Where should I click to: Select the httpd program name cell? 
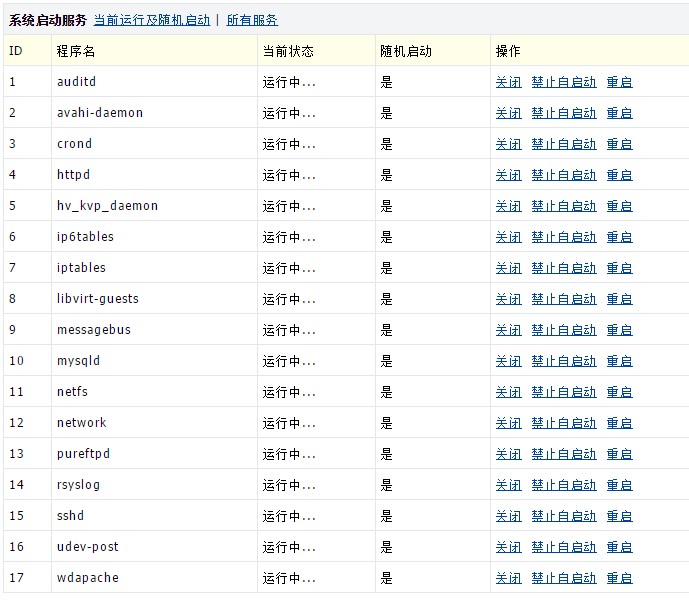click(x=154, y=174)
